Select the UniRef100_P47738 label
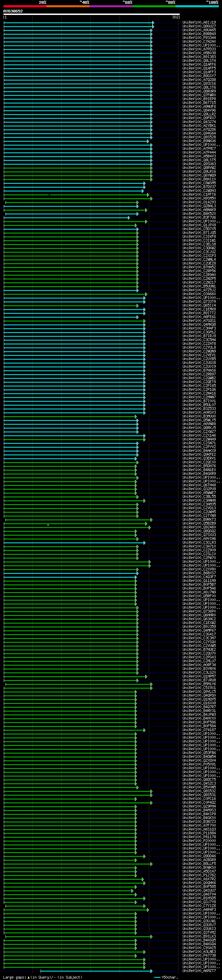 pos(199,955)
